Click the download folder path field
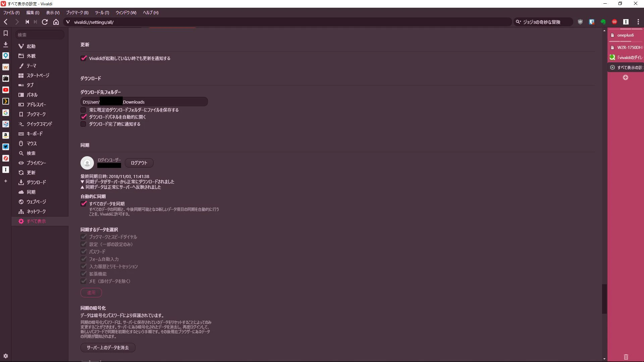The height and width of the screenshot is (362, 644). tap(144, 102)
